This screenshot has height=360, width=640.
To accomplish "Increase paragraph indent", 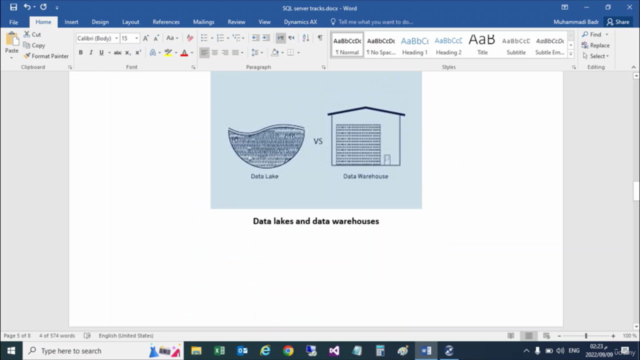I will pos(266,38).
